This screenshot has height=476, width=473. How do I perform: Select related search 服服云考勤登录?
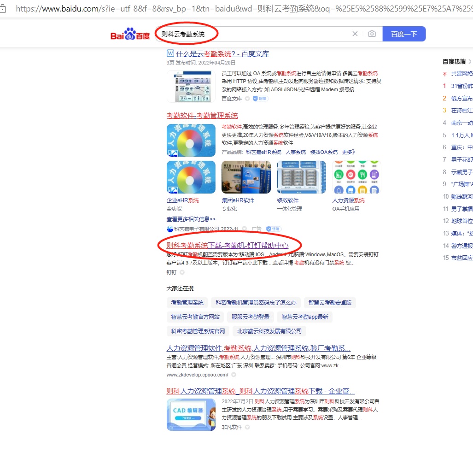click(x=250, y=317)
